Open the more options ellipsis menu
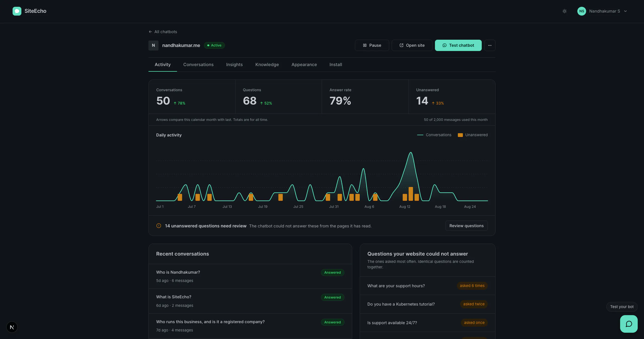The height and width of the screenshot is (339, 644). point(490,45)
